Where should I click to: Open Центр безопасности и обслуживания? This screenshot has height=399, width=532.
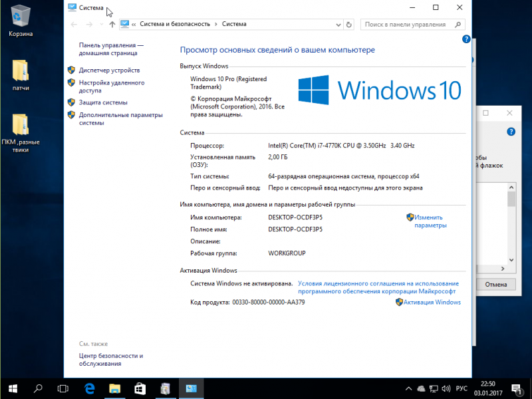pyautogui.click(x=111, y=360)
